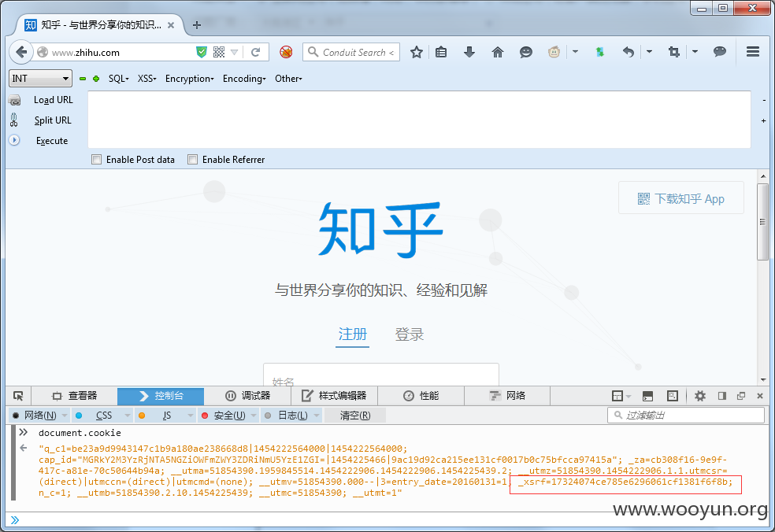The height and width of the screenshot is (532, 775).
Task: Click the page vertical scrollbar thumb
Action: [762, 221]
